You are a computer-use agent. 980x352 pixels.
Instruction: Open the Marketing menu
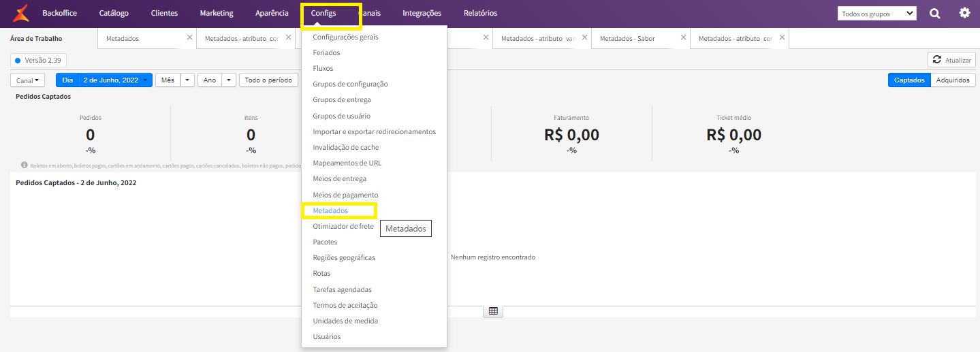tap(217, 13)
